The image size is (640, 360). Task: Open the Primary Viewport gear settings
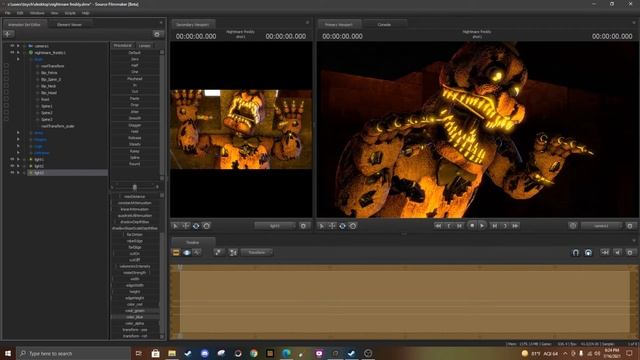pos(630,226)
